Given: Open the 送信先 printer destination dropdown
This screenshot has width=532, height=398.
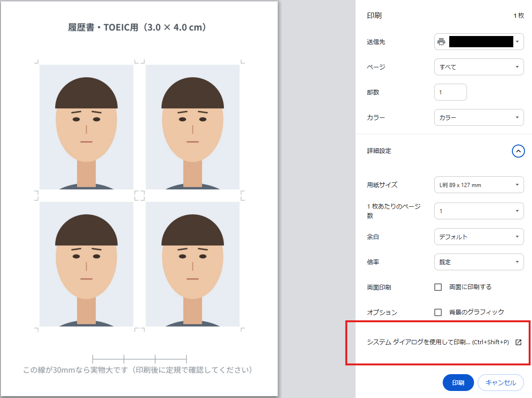Looking at the screenshot, I should [x=479, y=42].
